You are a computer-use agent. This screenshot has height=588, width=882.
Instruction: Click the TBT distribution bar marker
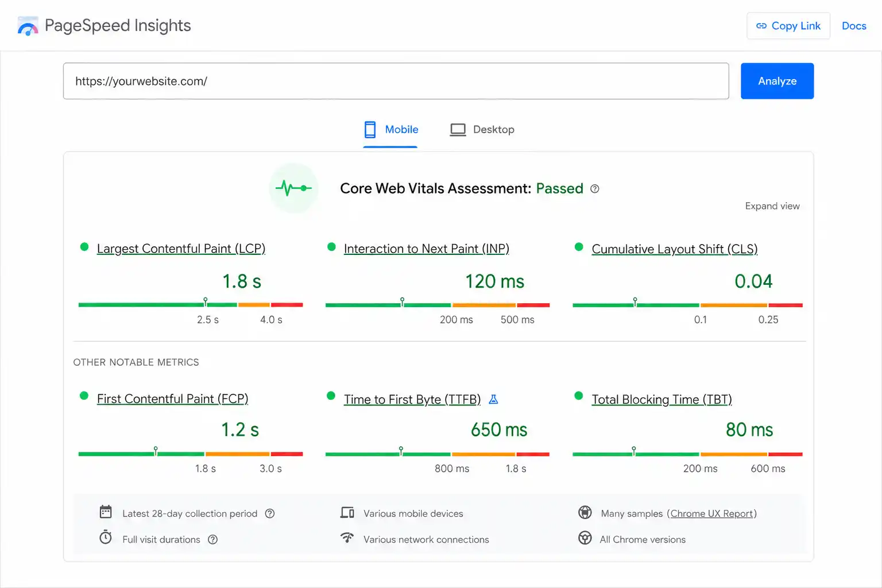point(633,451)
